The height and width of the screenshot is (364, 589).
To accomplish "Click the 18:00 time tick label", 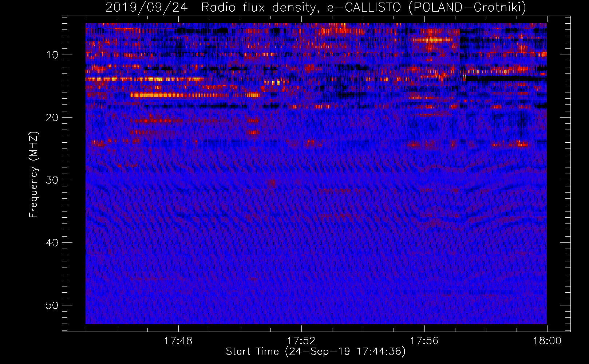I will pos(547,341).
